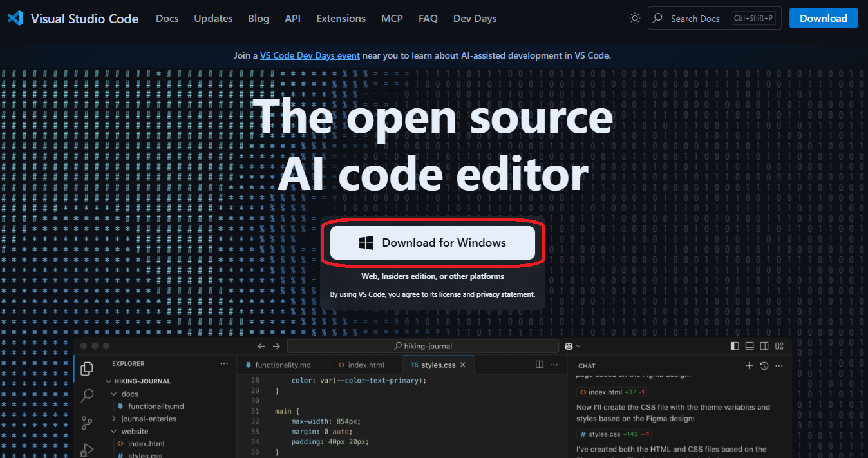Image resolution: width=868 pixels, height=458 pixels.
Task: Toggle the site light/dark theme
Action: [635, 19]
